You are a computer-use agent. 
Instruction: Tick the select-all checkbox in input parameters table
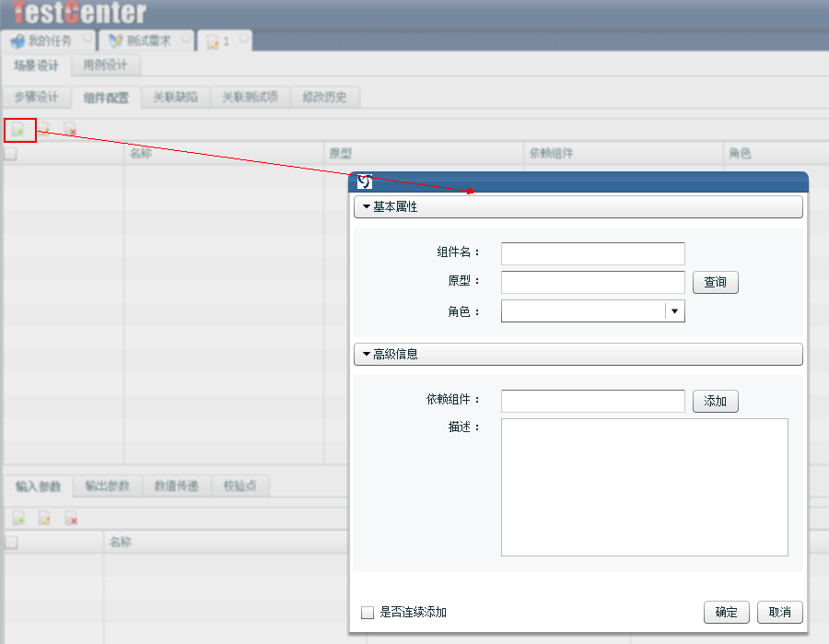click(11, 543)
